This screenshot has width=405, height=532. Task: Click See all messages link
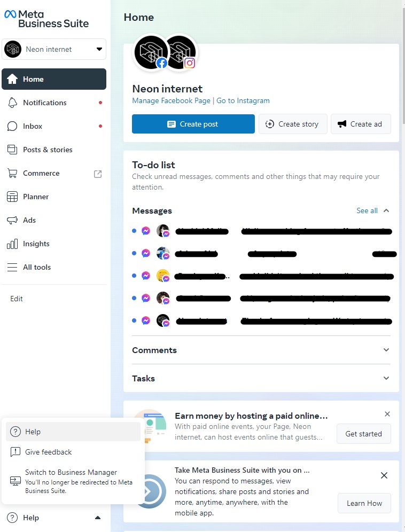pos(367,210)
